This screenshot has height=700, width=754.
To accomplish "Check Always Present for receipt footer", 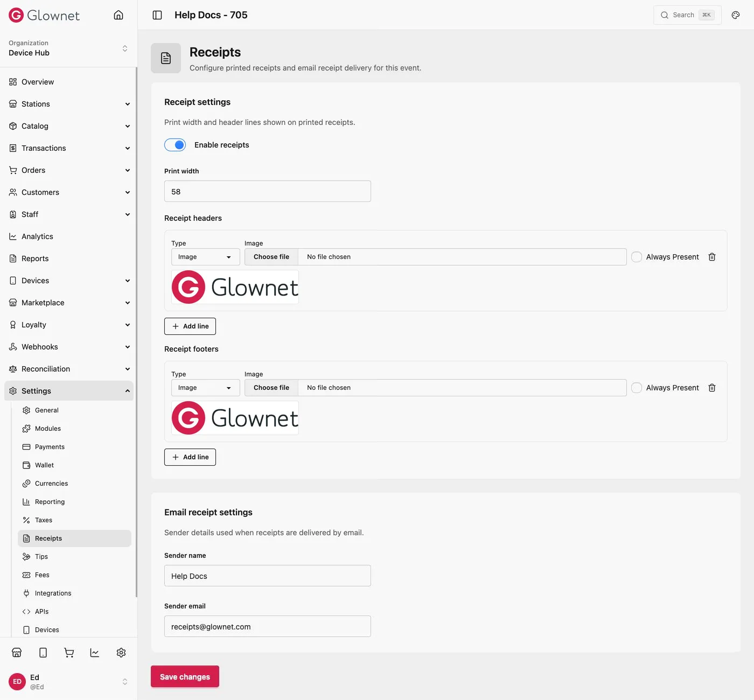I will (637, 388).
